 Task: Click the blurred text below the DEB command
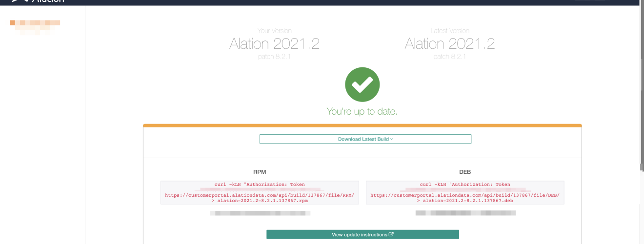(x=465, y=213)
